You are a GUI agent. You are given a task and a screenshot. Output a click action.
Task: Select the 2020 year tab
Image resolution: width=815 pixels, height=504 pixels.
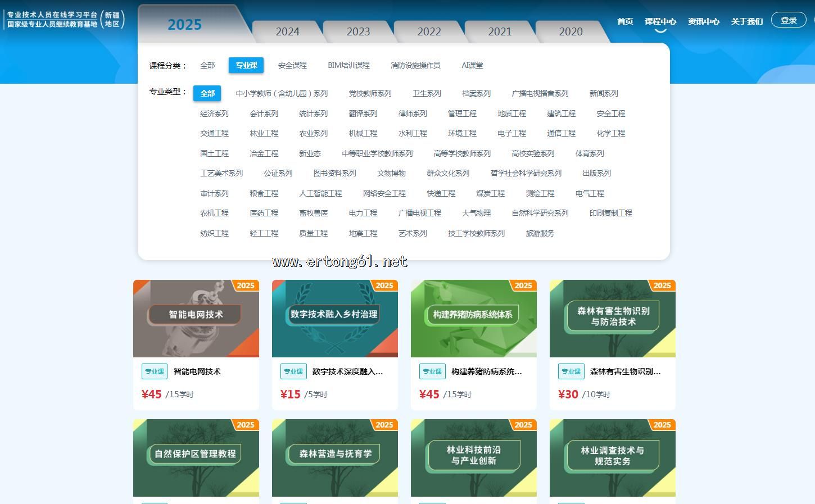(570, 31)
